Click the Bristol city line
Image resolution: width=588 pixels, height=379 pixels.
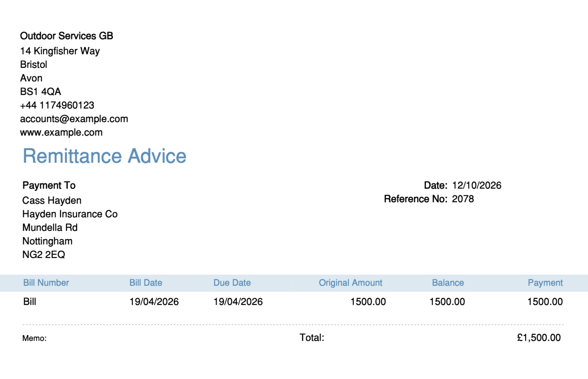tap(34, 64)
